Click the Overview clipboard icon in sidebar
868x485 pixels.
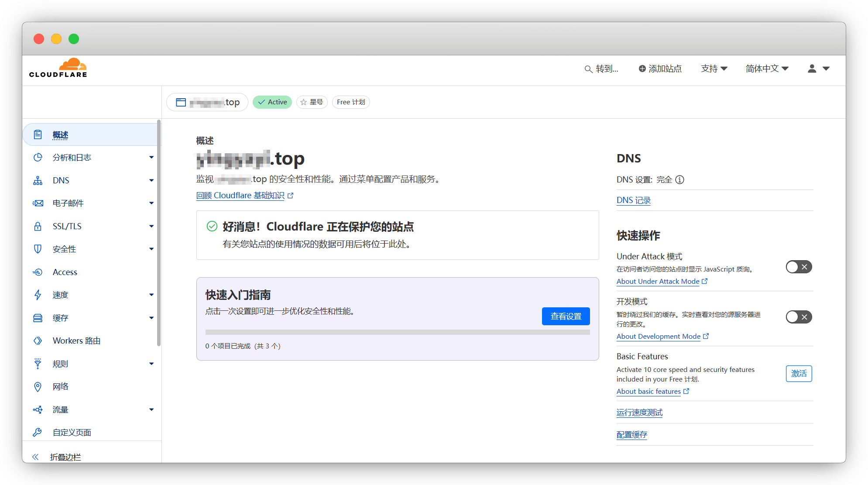[38, 134]
